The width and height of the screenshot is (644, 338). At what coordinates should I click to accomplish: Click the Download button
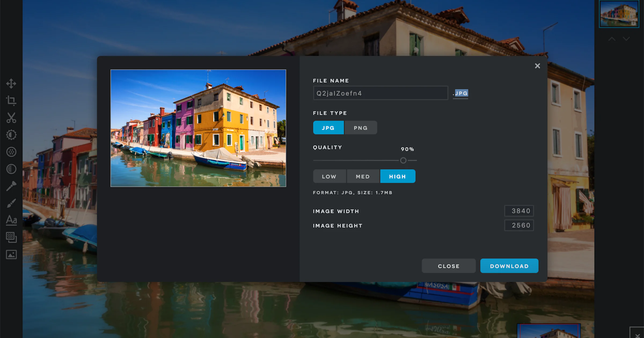[509, 266]
